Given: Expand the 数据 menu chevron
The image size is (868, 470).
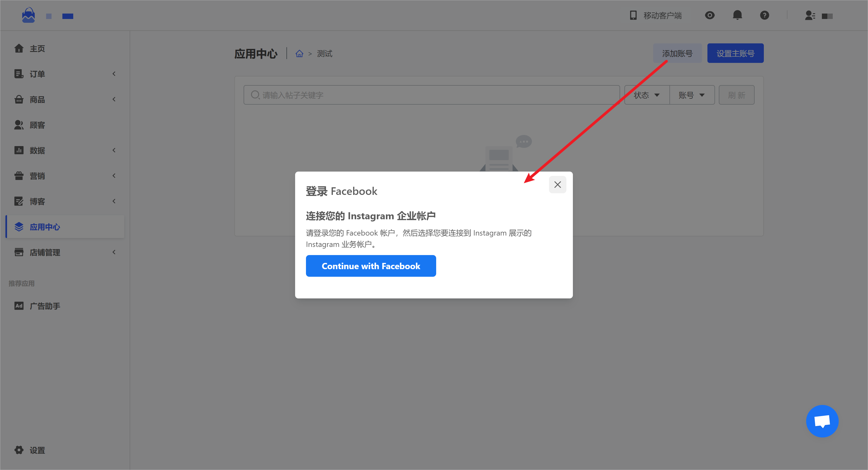Looking at the screenshot, I should pos(114,150).
